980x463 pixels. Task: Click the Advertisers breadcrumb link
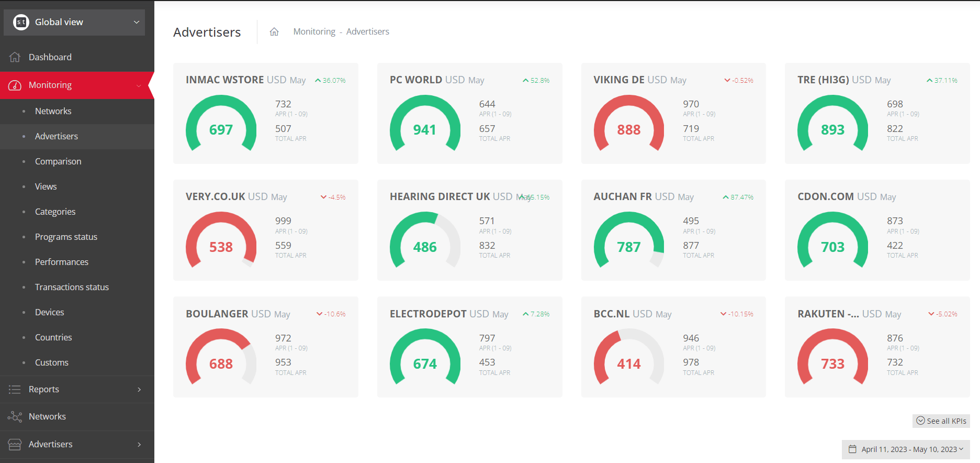click(367, 31)
